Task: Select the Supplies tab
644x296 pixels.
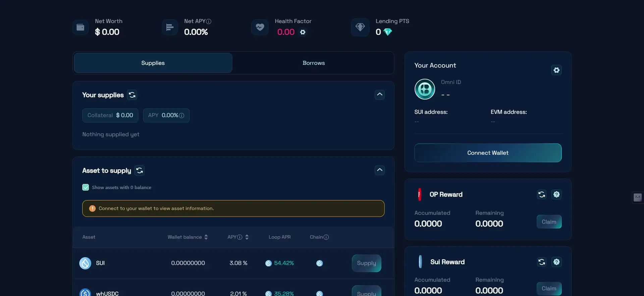Action: click(x=153, y=63)
